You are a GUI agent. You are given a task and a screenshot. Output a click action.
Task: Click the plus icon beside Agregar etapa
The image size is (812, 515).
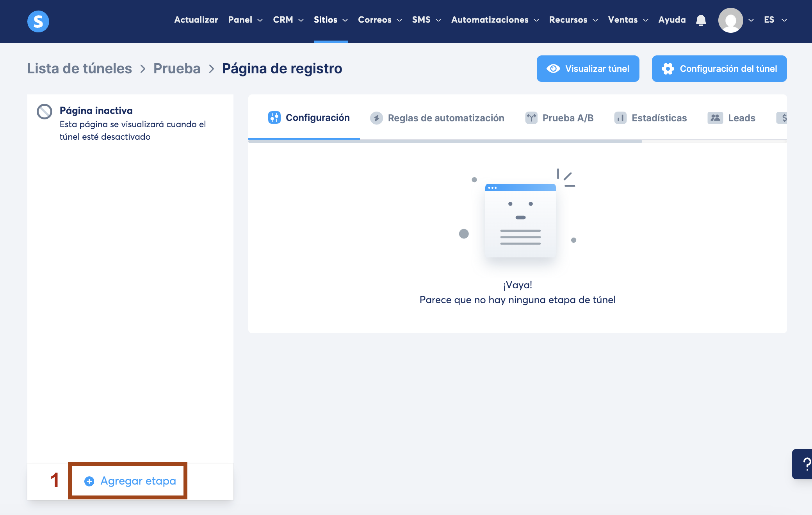89,481
